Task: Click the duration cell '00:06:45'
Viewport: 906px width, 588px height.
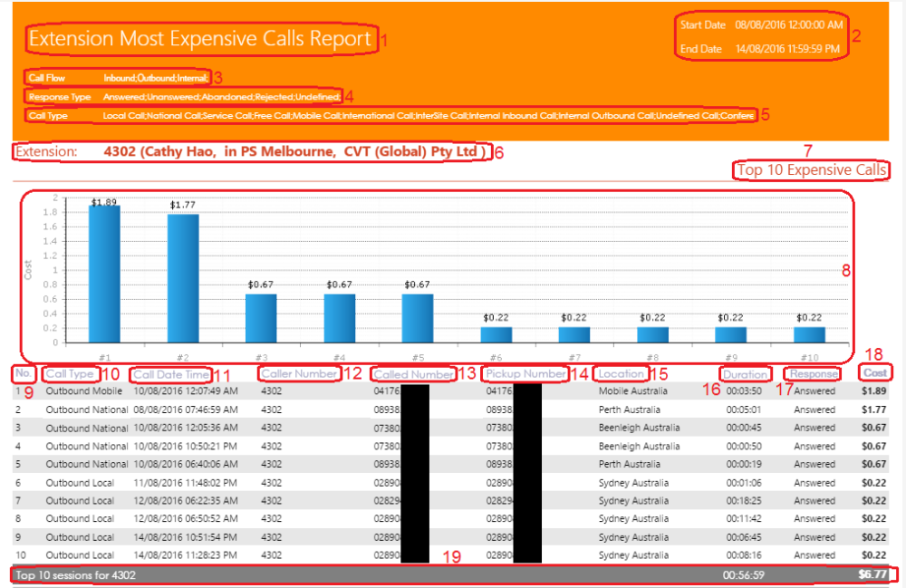Action: coord(744,537)
